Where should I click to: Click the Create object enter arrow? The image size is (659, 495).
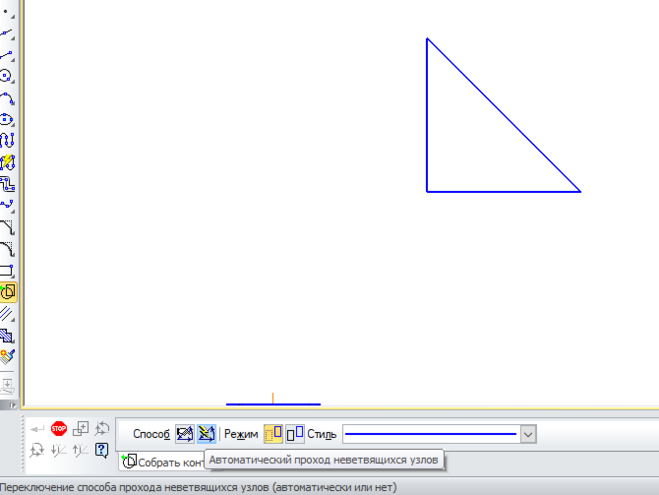pyautogui.click(x=37, y=429)
